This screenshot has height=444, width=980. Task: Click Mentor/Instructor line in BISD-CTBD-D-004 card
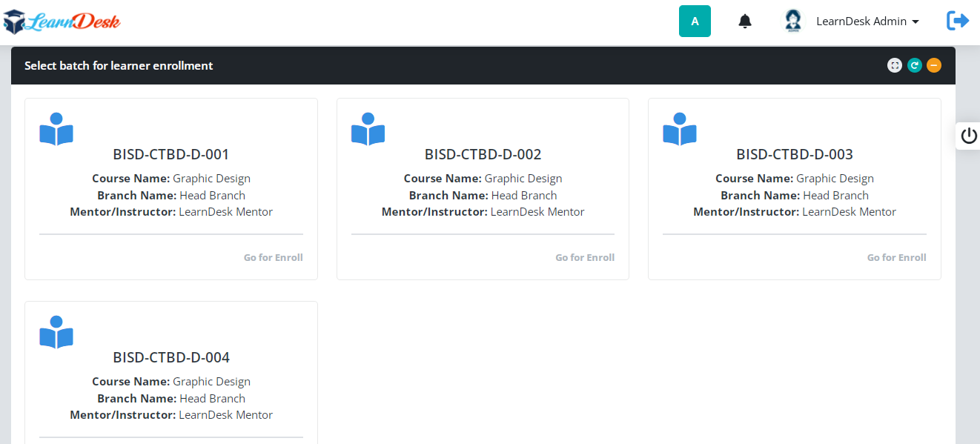pos(171,415)
